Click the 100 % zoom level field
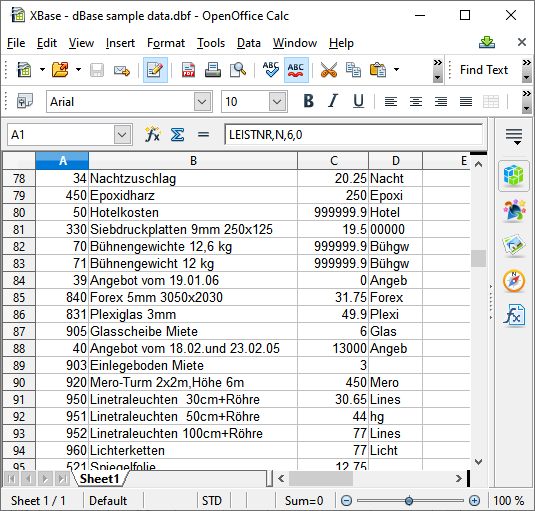The height and width of the screenshot is (511, 535). (x=508, y=501)
